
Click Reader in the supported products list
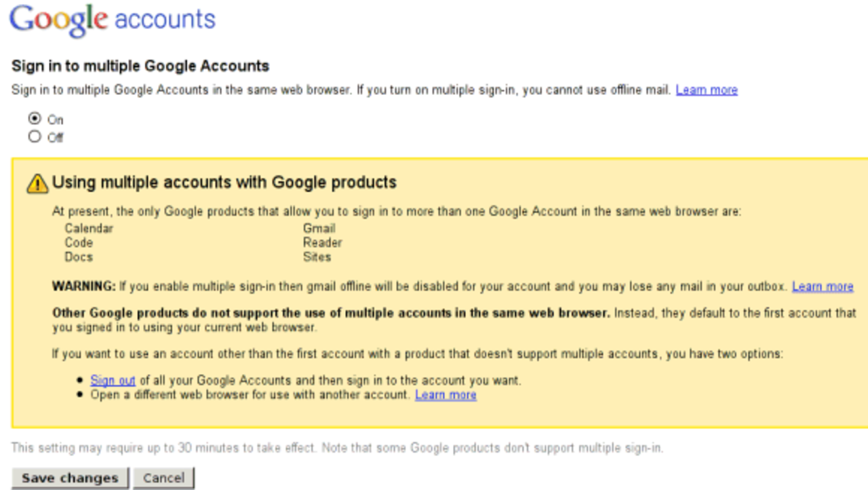pyautogui.click(x=322, y=242)
